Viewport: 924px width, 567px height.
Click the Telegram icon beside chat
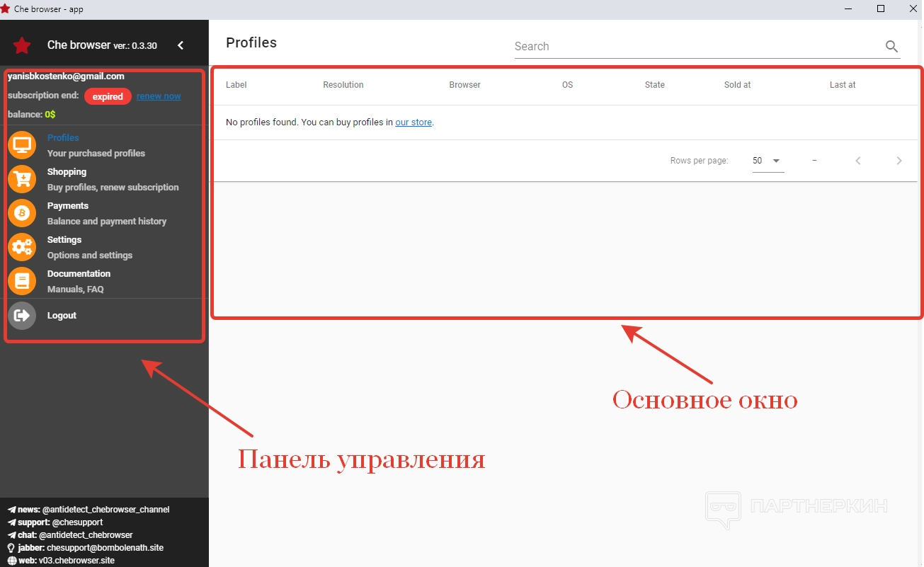(11, 535)
